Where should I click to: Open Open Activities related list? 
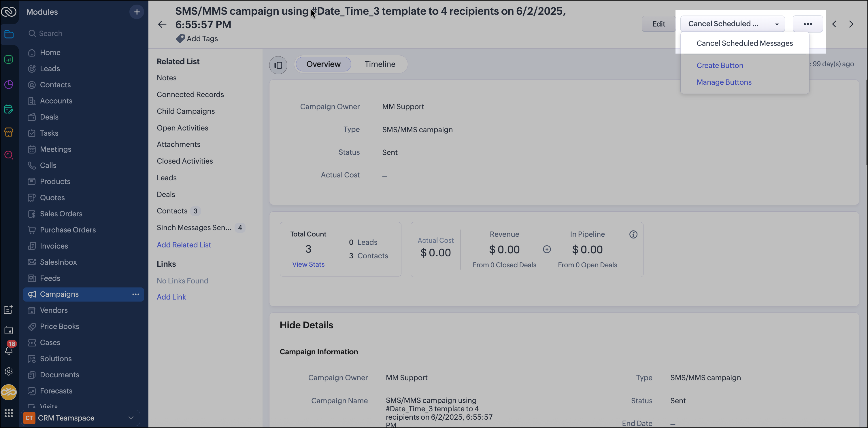click(x=182, y=128)
